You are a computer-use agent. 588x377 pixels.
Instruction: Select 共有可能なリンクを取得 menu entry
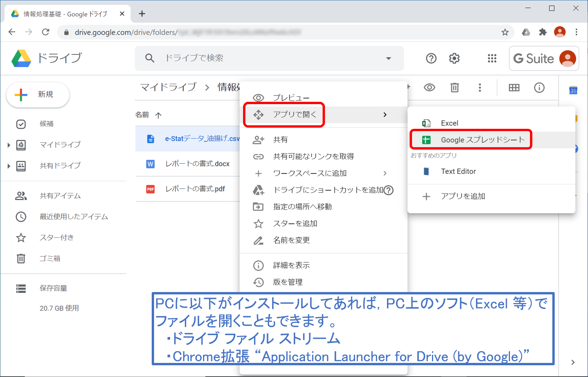coord(323,157)
